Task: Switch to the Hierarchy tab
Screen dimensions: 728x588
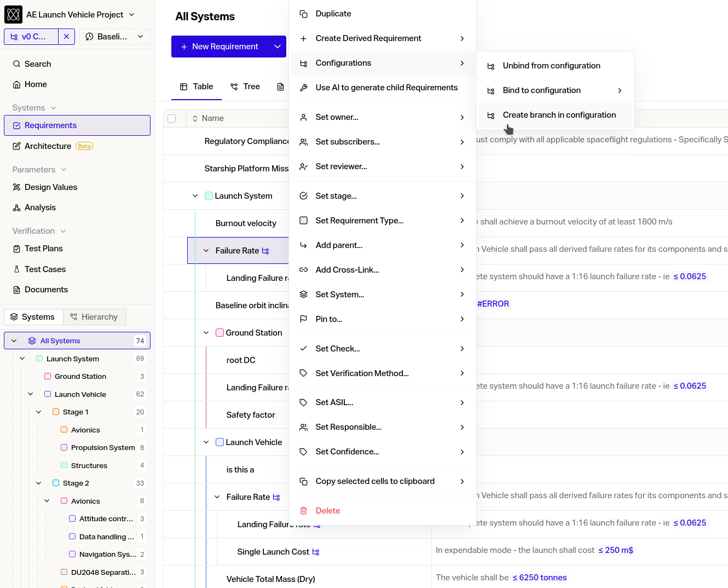Action: click(x=95, y=317)
